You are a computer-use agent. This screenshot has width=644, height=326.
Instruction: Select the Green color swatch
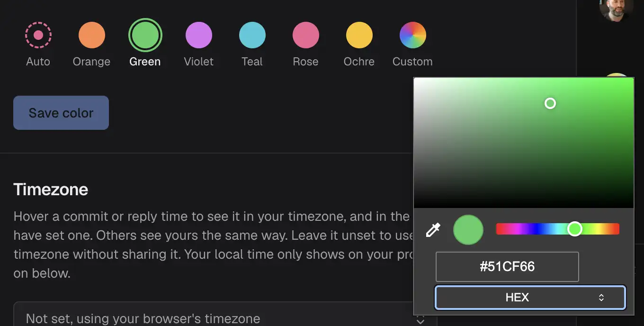(x=145, y=35)
